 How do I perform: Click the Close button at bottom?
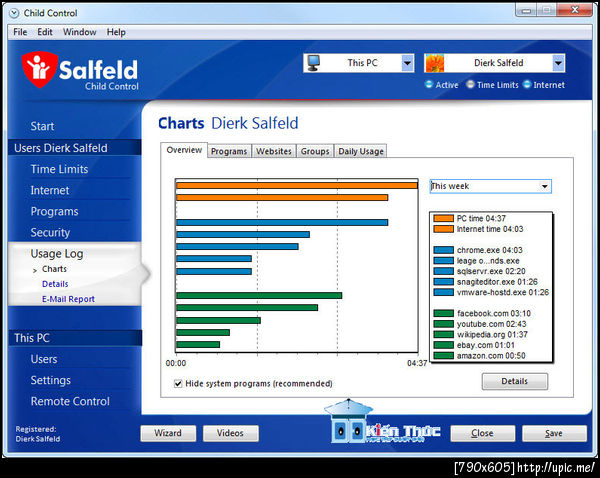(482, 433)
